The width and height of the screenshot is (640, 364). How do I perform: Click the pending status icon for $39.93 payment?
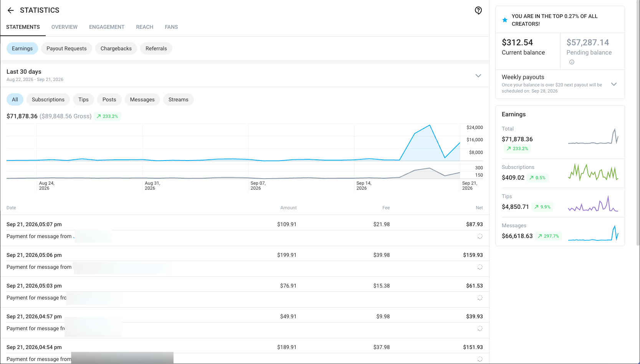[x=480, y=328]
